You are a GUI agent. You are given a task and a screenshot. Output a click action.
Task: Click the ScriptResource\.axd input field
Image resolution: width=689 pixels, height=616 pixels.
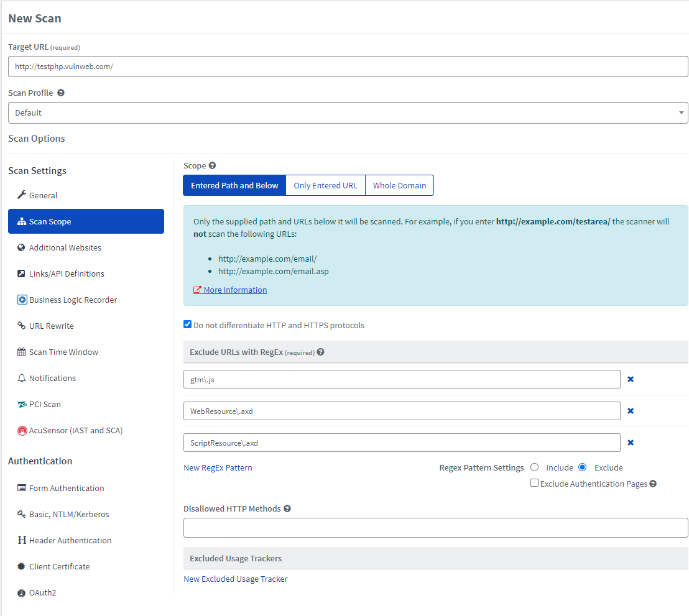[x=402, y=443]
